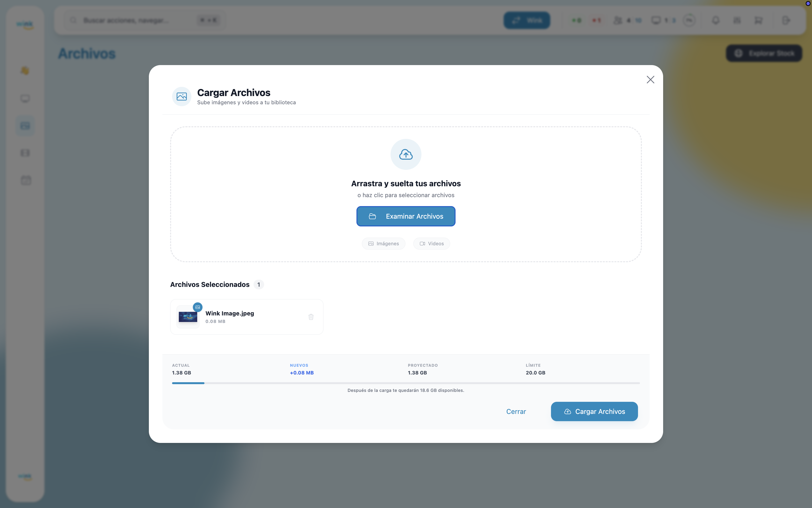Click the 20.0 GB Límite value
Viewport: 812px width, 508px height.
tap(535, 373)
